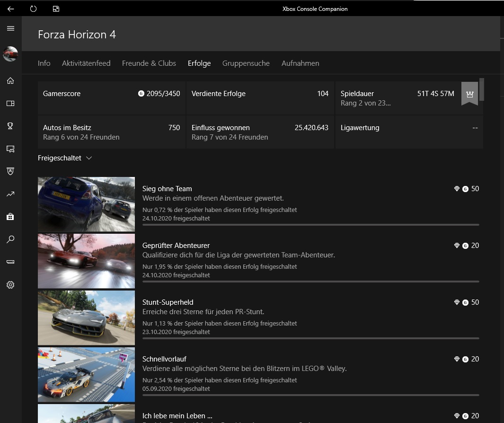Viewport: 504px width, 423px height.
Task: Open the Verdiente Erfolge stat tile
Action: click(x=260, y=98)
